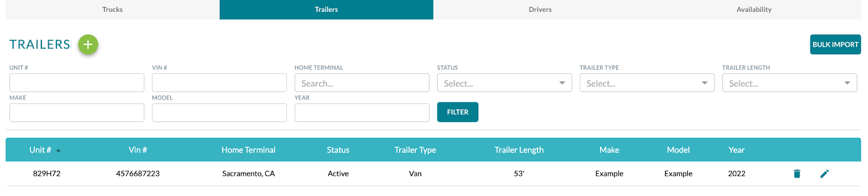Select the Trailers tab
Image resolution: width=868 pixels, height=196 pixels.
(326, 9)
